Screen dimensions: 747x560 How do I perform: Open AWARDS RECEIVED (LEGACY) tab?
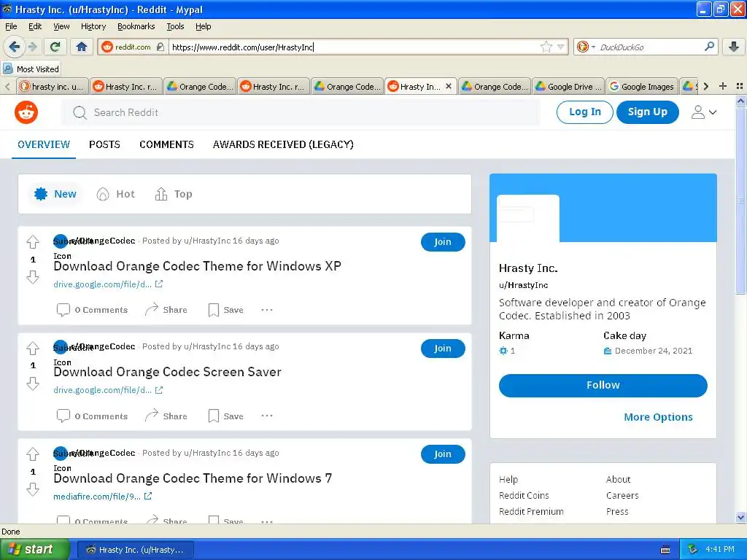283,144
